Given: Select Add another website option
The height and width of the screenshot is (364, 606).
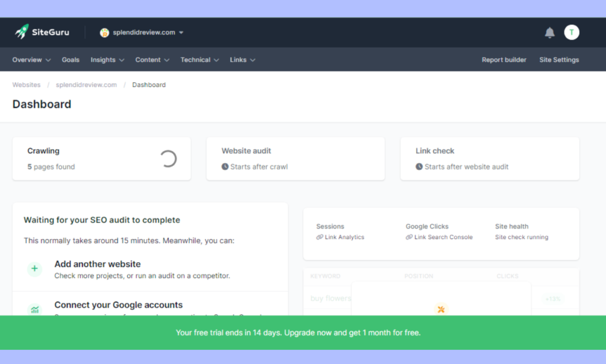Looking at the screenshot, I should [150, 269].
